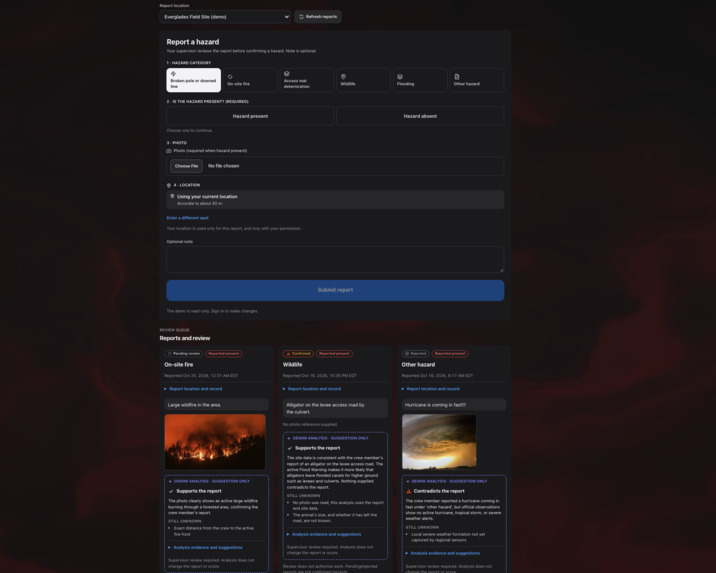Expand Analysis evidence and suggestions in On-site fire card
This screenshot has width=716, height=573.
point(205,547)
